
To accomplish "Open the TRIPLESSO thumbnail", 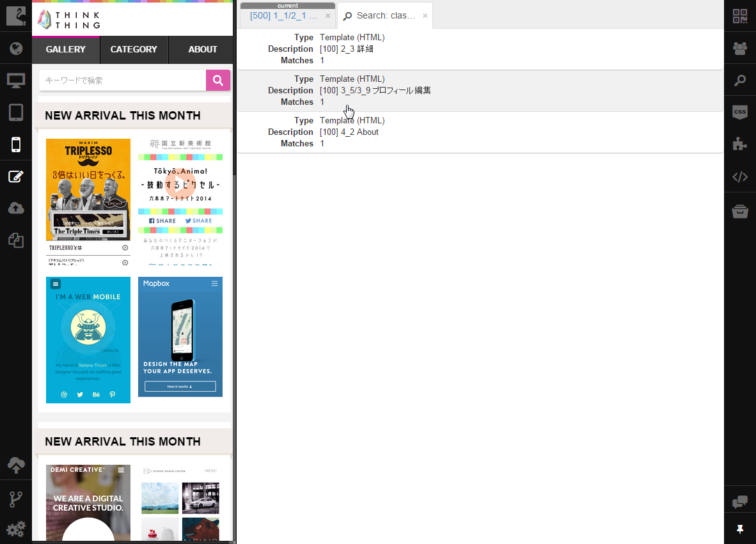I will point(88,202).
